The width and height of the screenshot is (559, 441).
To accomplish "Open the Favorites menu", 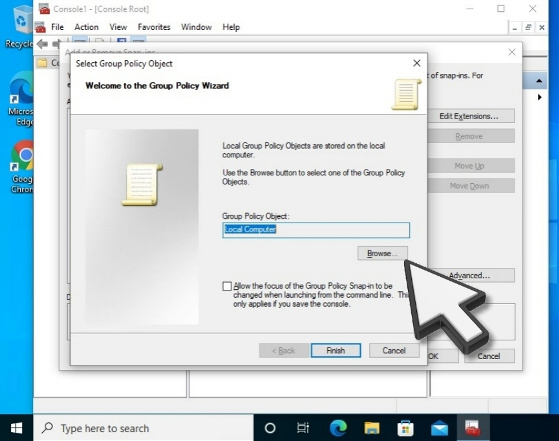I will coord(154,27).
